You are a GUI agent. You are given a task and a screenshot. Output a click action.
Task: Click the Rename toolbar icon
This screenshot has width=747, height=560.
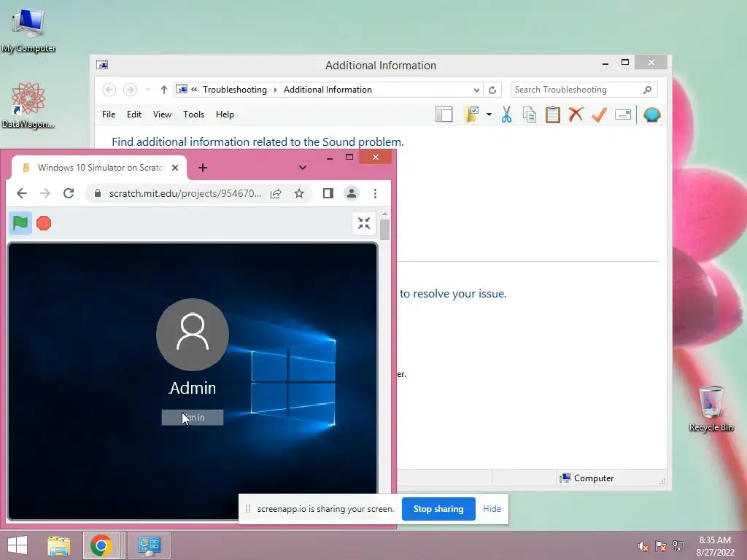pyautogui.click(x=623, y=114)
